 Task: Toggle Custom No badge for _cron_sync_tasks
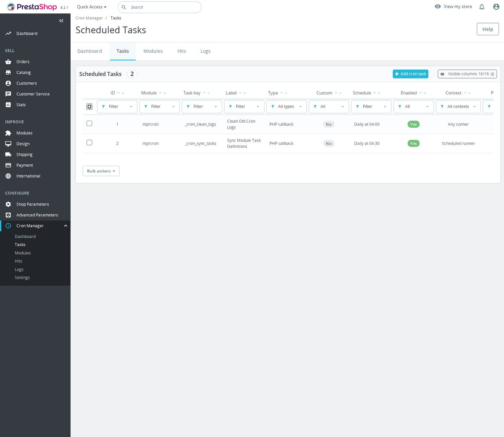[x=329, y=144]
